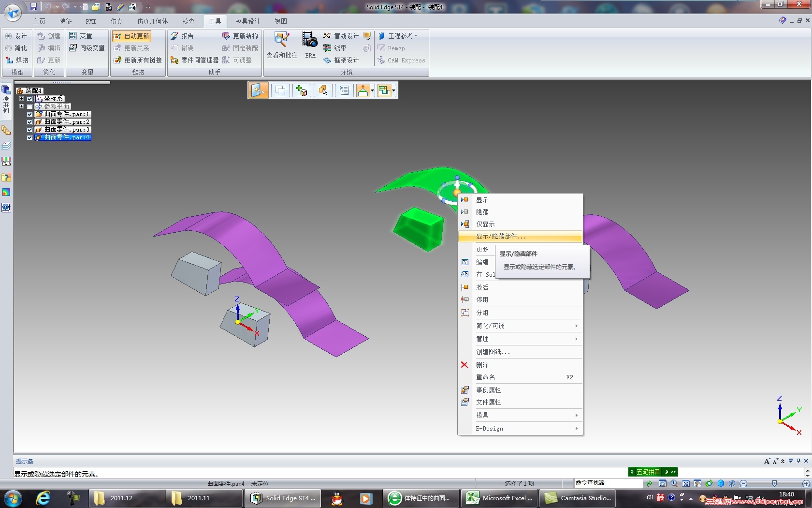Open the 简化/可调 submenu
812x508 pixels.
520,326
